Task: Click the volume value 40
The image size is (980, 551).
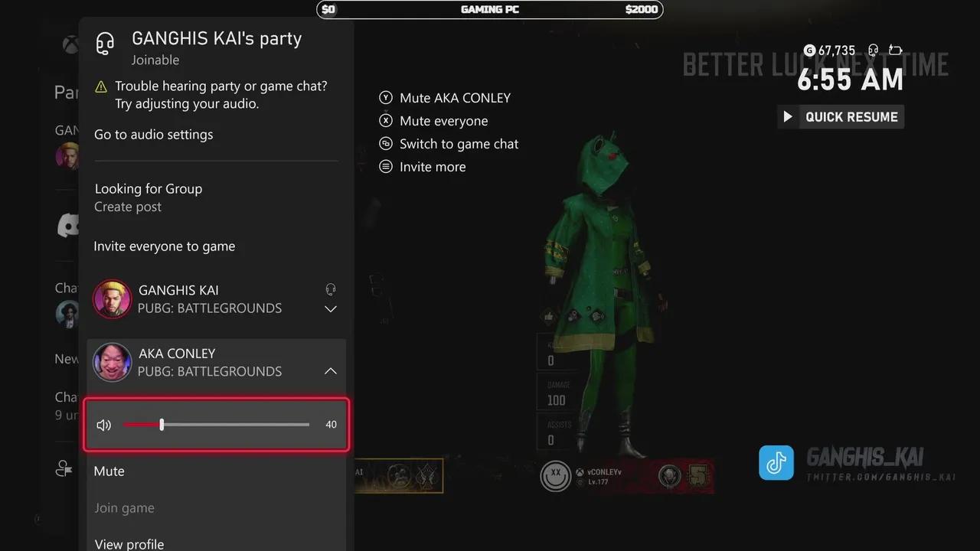Action: tap(331, 425)
